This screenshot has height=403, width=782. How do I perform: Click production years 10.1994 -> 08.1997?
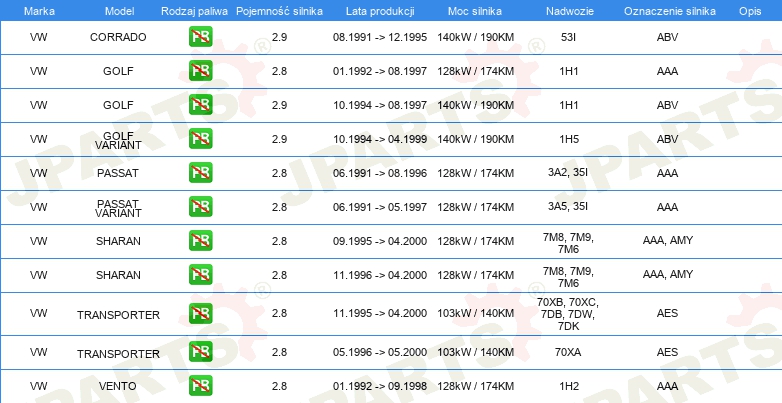[x=380, y=105]
